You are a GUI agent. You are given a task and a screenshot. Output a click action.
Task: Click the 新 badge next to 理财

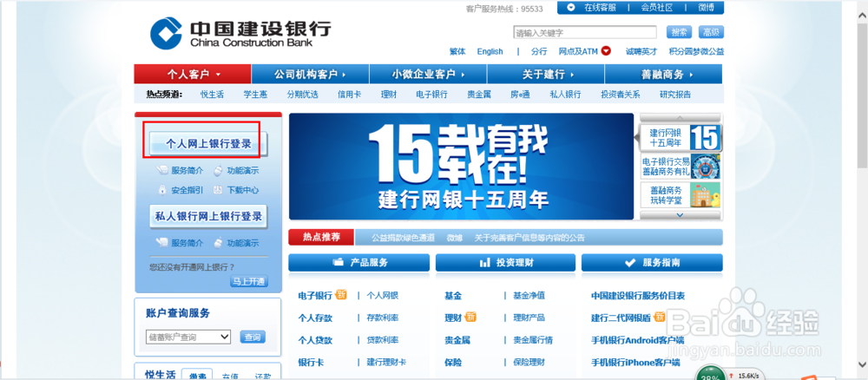(x=470, y=317)
